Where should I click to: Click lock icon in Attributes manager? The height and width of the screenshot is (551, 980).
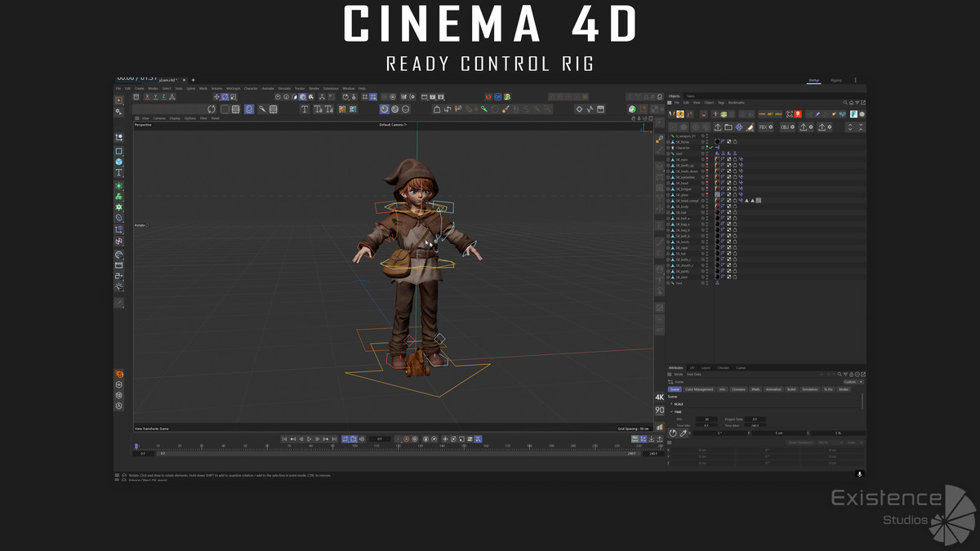pyautogui.click(x=851, y=375)
